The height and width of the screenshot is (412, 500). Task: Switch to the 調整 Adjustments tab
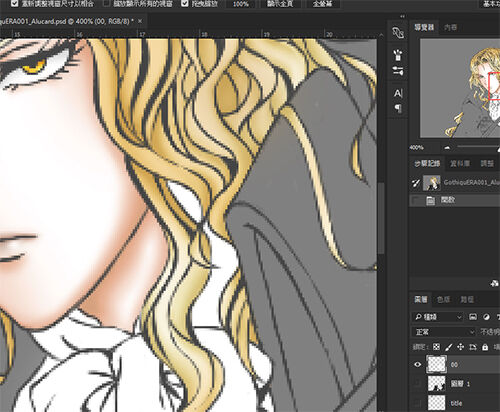[x=487, y=163]
